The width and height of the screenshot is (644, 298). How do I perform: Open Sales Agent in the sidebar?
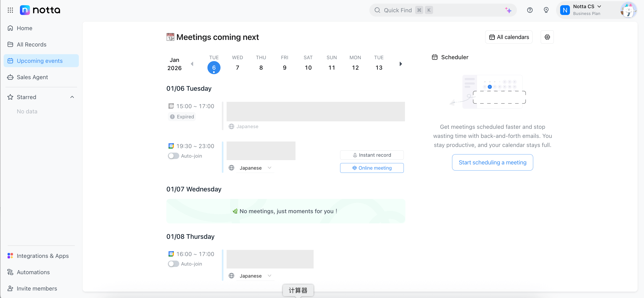click(41, 77)
